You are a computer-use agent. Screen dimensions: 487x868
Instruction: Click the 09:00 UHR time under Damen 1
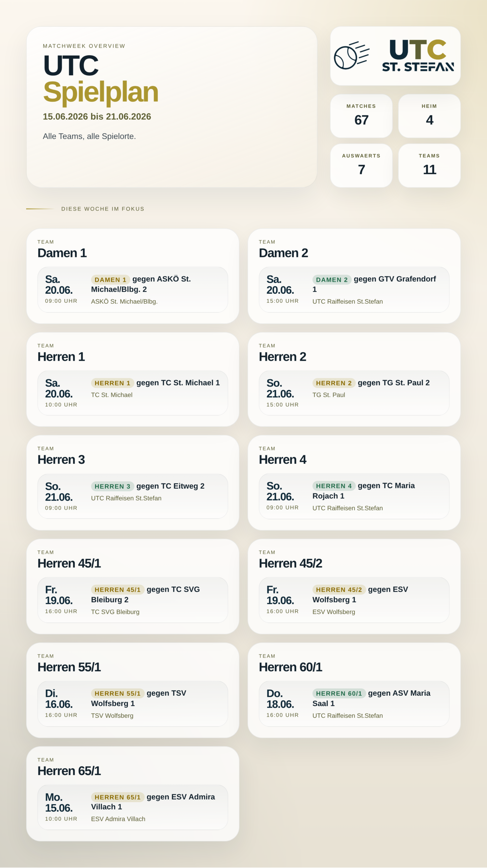click(x=61, y=301)
